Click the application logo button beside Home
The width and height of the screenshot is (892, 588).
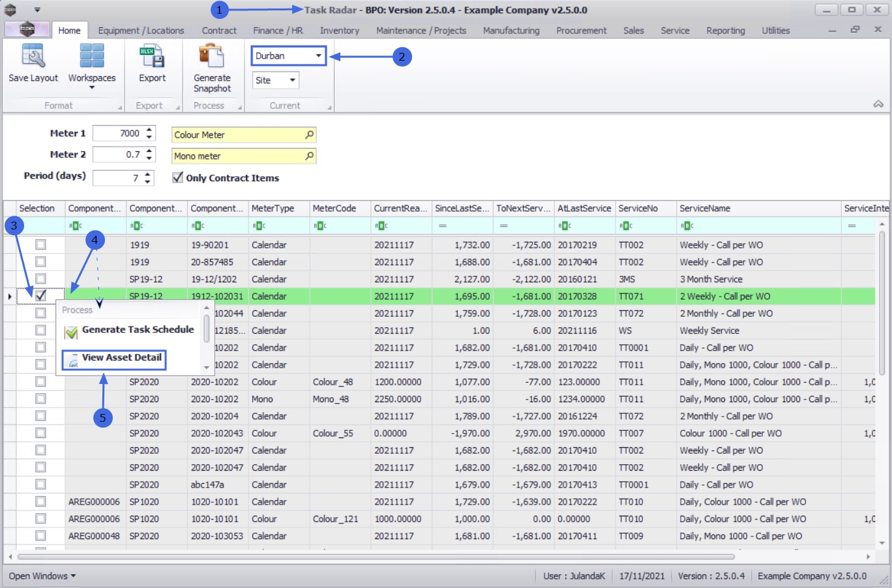pos(27,29)
